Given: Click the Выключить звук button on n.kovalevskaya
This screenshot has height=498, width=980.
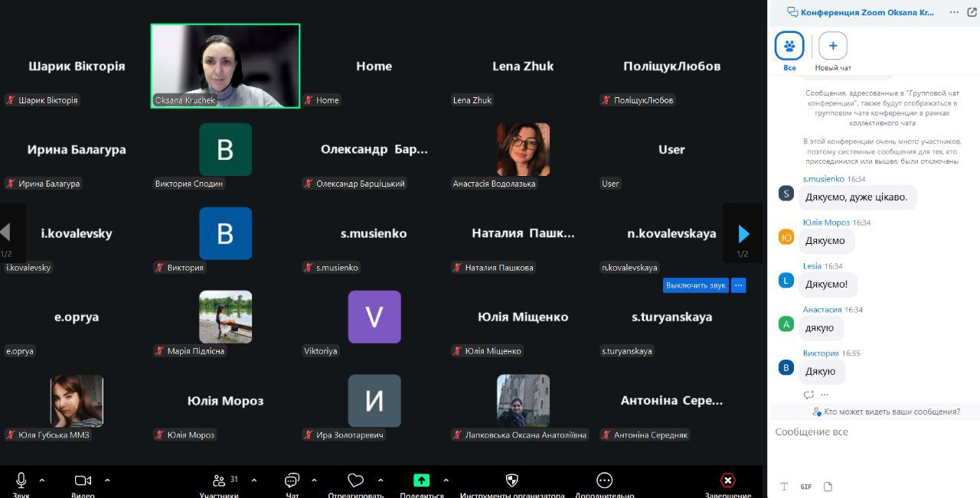Looking at the screenshot, I should [695, 285].
